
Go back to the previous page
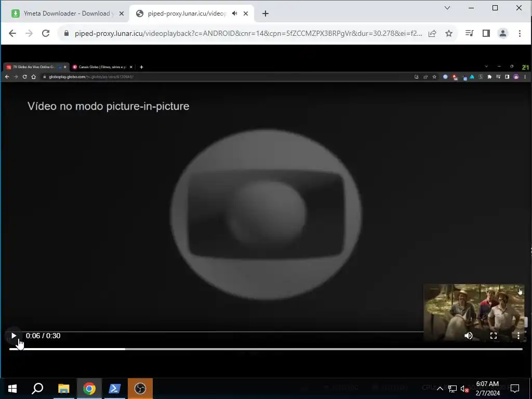point(12,33)
